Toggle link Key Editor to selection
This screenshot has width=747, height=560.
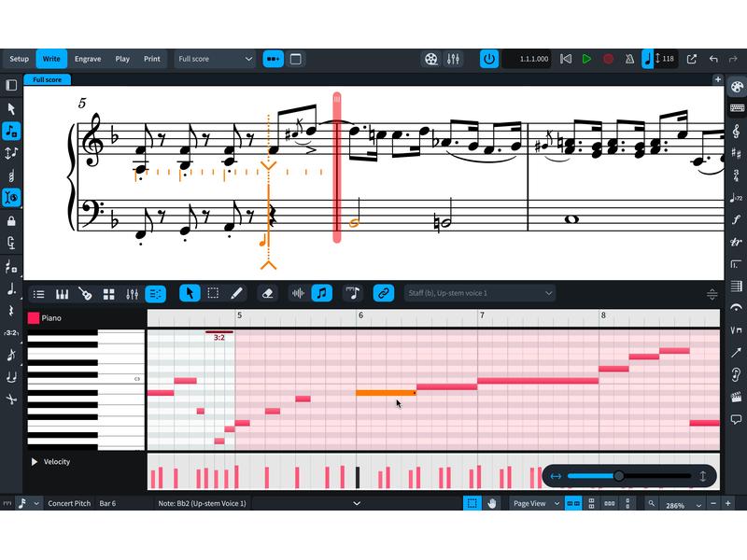(384, 293)
